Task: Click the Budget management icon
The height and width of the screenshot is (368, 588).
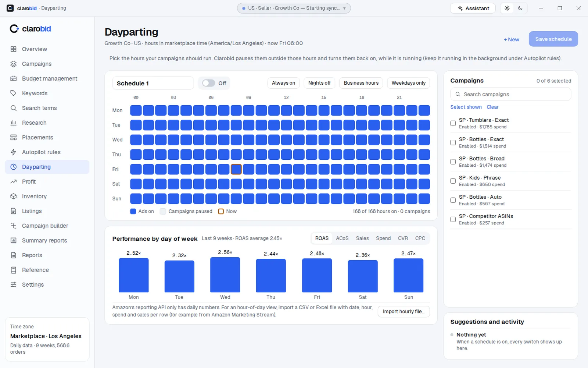Action: pyautogui.click(x=14, y=78)
